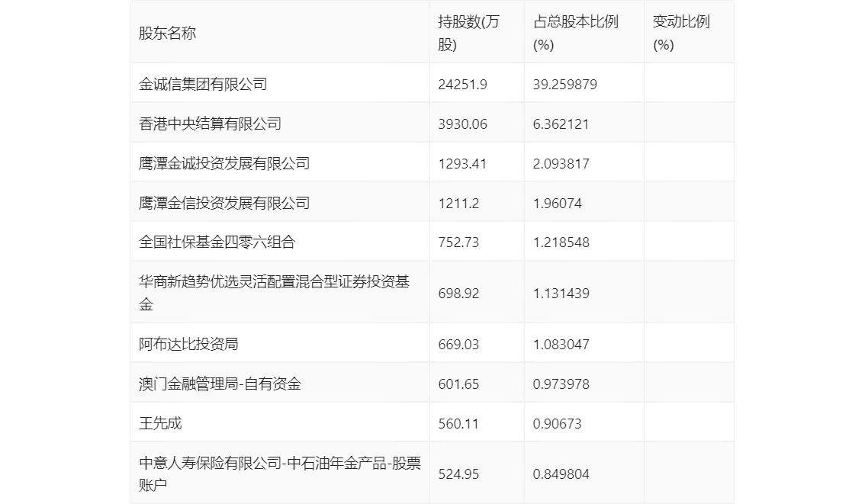The image size is (865, 504).
Task: Click the value 524.95
Action: (x=458, y=474)
